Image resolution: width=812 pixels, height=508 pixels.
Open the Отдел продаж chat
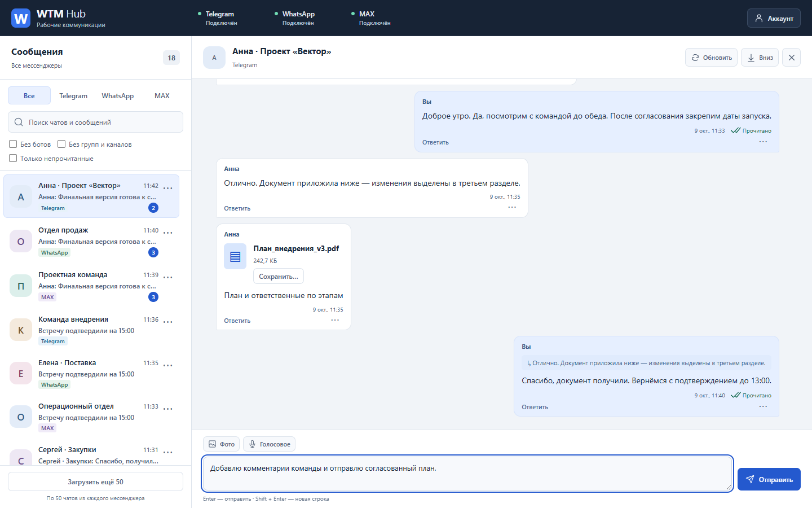[x=91, y=241]
